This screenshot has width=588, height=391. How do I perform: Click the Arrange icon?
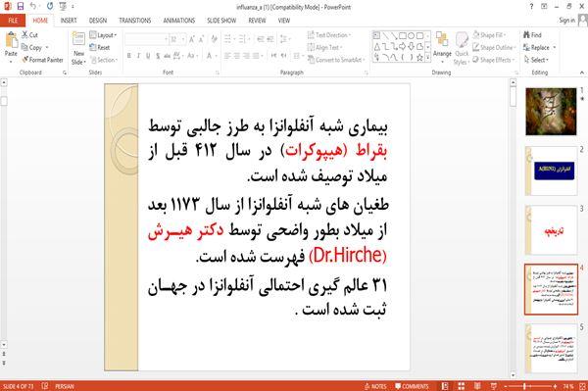tap(442, 39)
